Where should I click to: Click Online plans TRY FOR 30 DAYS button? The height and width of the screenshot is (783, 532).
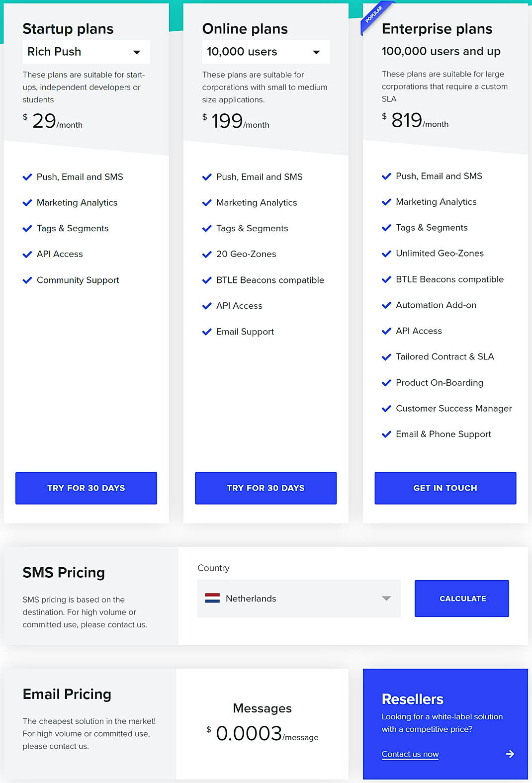coord(266,488)
